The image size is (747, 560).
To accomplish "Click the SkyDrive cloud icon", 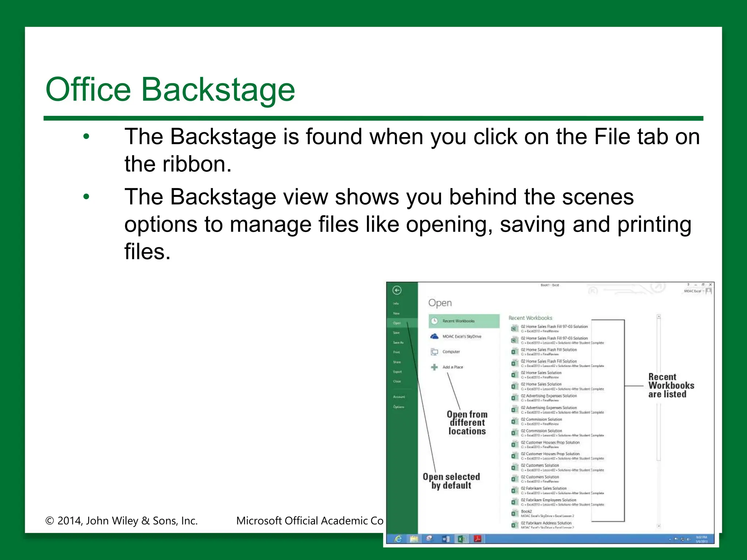I will coord(434,336).
